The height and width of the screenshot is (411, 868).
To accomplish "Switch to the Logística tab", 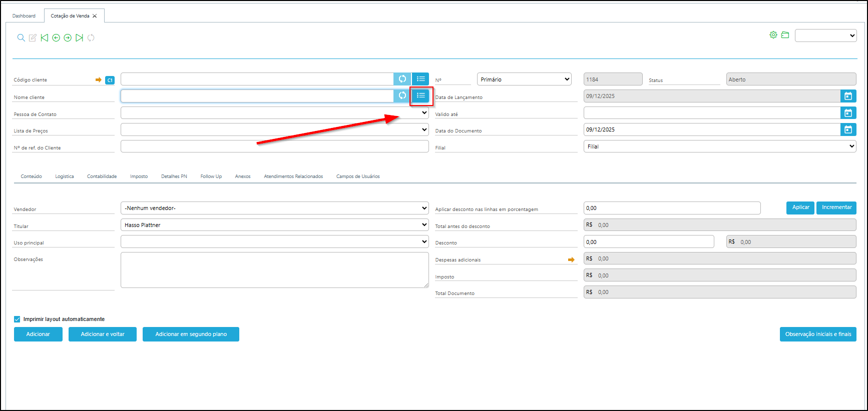I will point(65,176).
